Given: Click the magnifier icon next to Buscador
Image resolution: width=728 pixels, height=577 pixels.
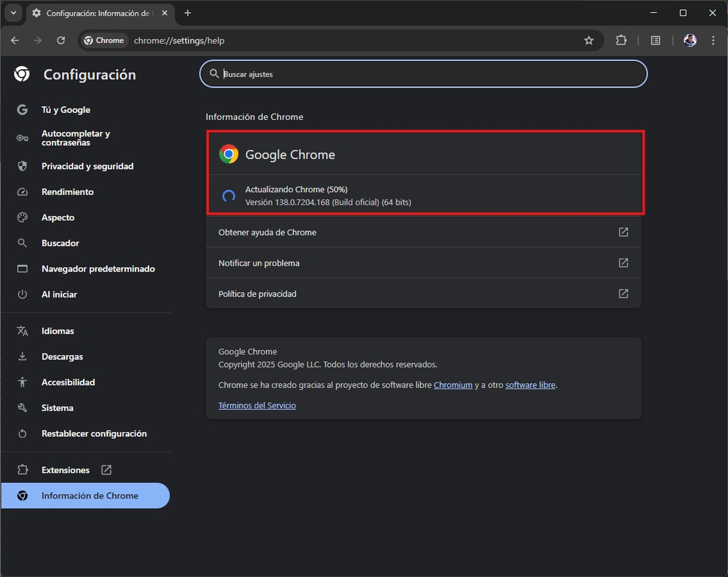Looking at the screenshot, I should [x=22, y=243].
